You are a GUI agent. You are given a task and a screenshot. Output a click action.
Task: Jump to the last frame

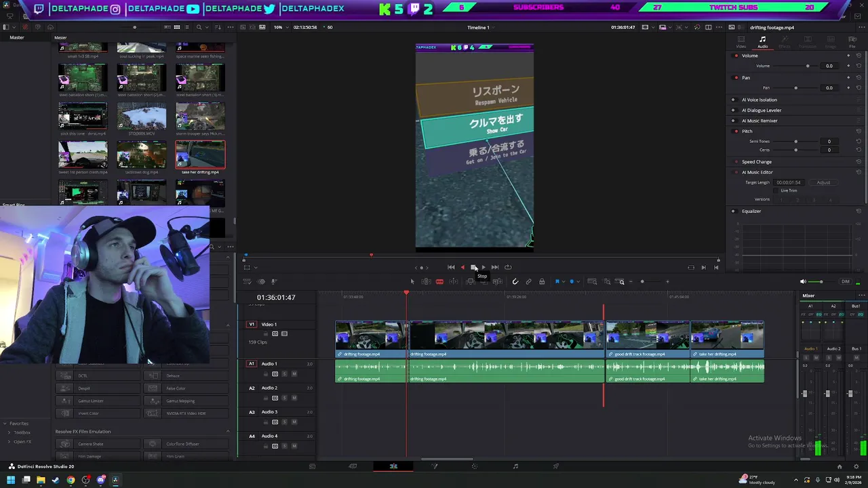point(495,267)
